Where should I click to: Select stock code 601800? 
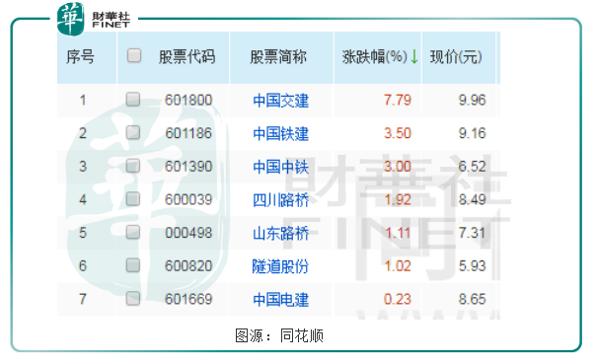point(188,100)
